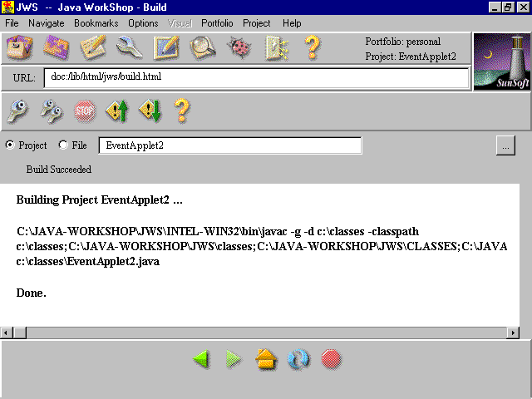Go to the next error down-arrow icon

[150, 111]
